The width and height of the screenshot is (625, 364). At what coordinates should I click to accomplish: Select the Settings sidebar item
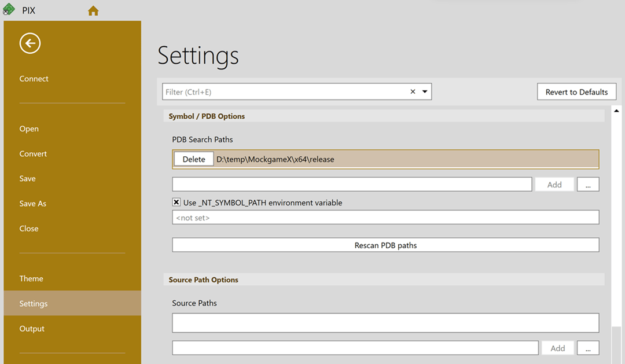tap(72, 303)
